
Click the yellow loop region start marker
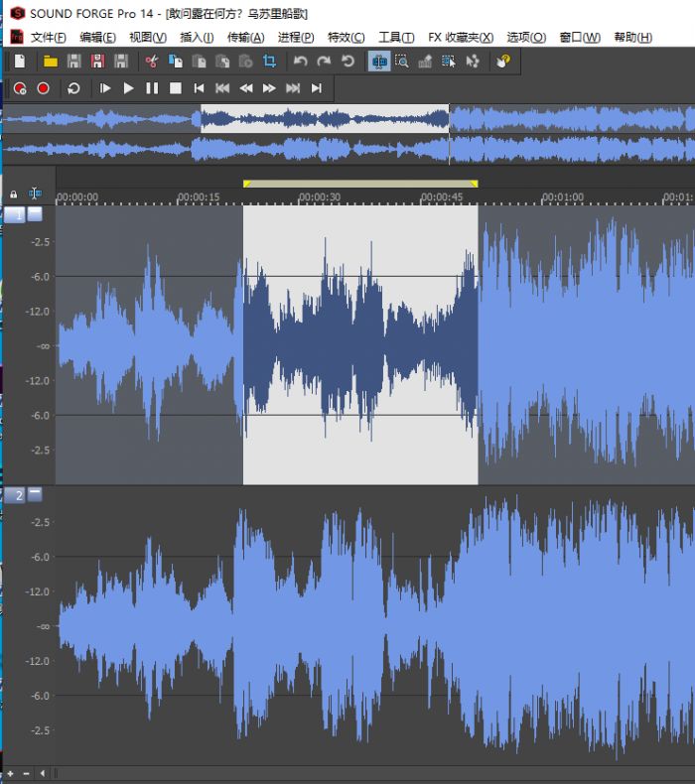(x=246, y=184)
